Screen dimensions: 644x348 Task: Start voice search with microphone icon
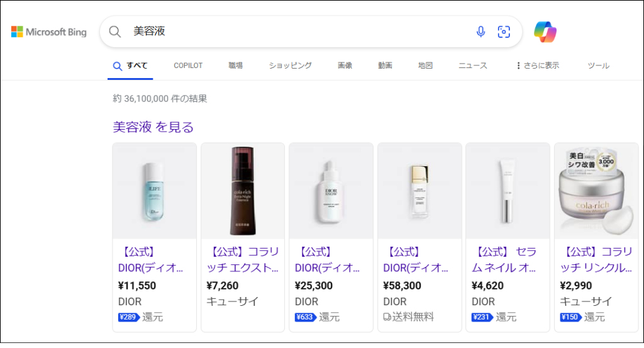[480, 31]
